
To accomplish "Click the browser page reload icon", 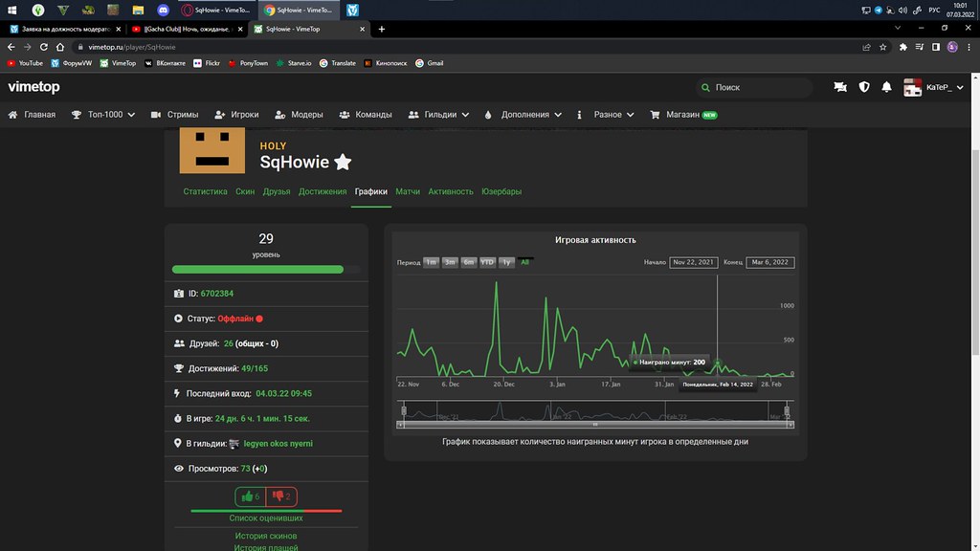I will [46, 46].
